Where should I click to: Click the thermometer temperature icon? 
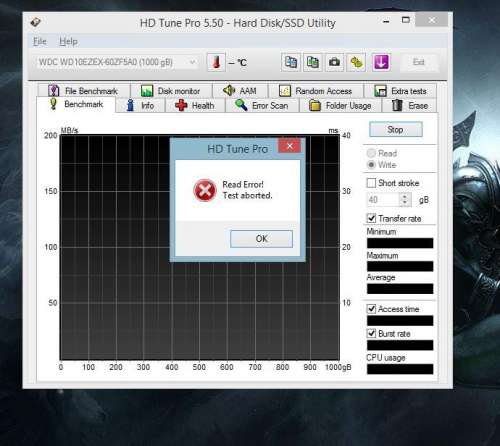tap(216, 62)
